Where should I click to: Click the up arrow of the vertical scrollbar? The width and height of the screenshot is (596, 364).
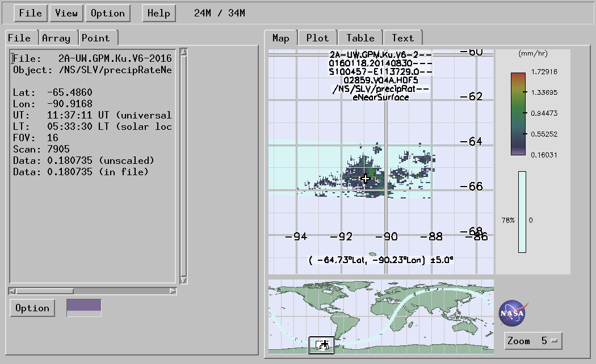coord(183,53)
